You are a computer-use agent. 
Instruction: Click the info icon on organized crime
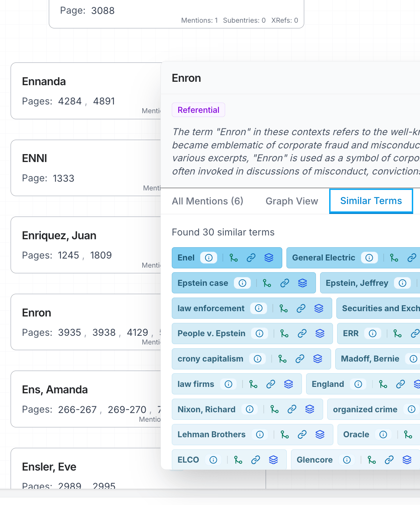tap(411, 409)
